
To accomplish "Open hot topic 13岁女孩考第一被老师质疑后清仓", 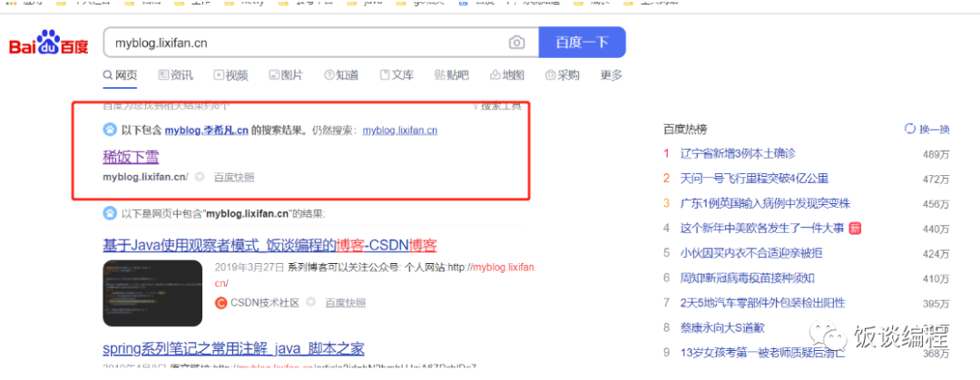I will [x=762, y=353].
